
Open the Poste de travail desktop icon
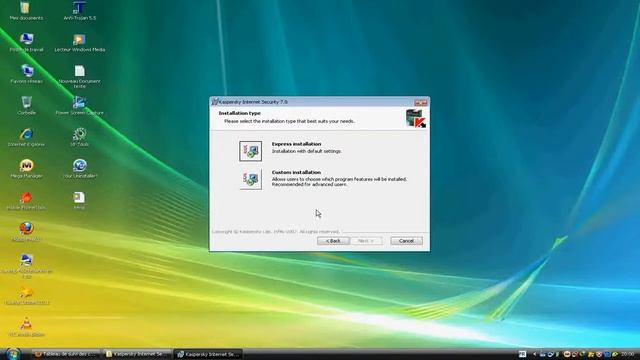26,42
